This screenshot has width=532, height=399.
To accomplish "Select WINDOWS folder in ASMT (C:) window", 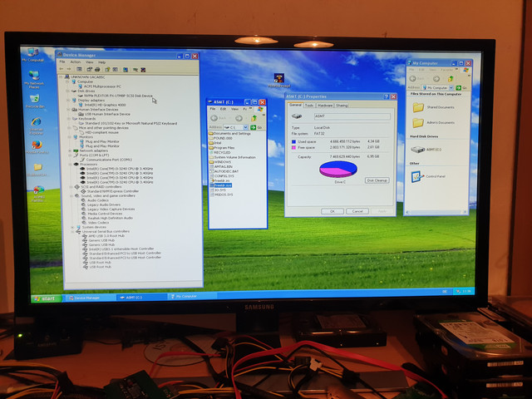I will [x=219, y=162].
